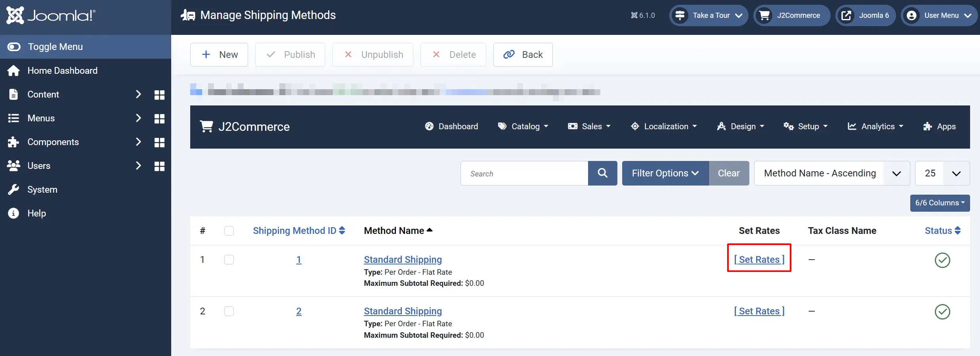Click the Clear filter button
The height and width of the screenshot is (356, 980).
click(x=729, y=173)
